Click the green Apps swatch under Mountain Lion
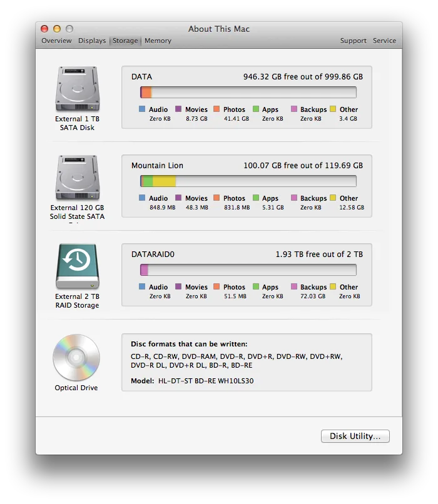The height and width of the screenshot is (504, 438). coord(256,198)
